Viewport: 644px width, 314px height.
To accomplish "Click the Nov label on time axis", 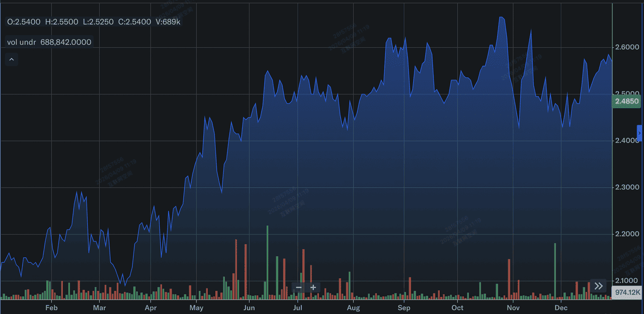I will [513, 307].
